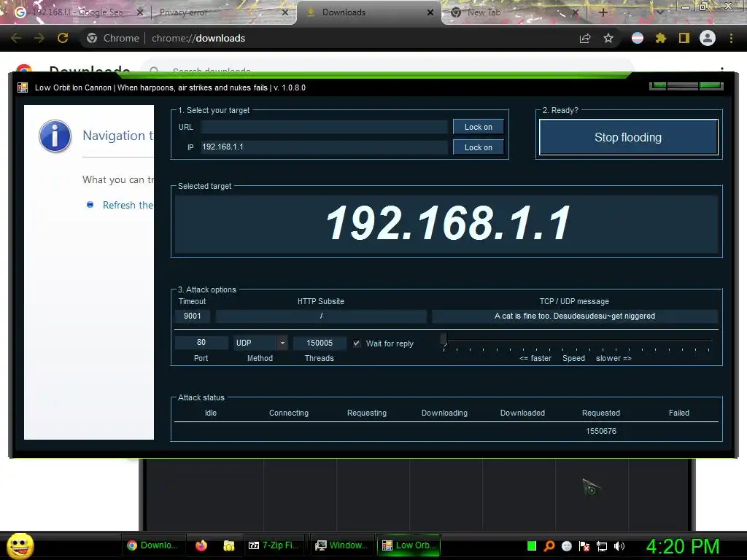Click the Timeout field showing 9001
The image size is (747, 560).
(x=193, y=316)
